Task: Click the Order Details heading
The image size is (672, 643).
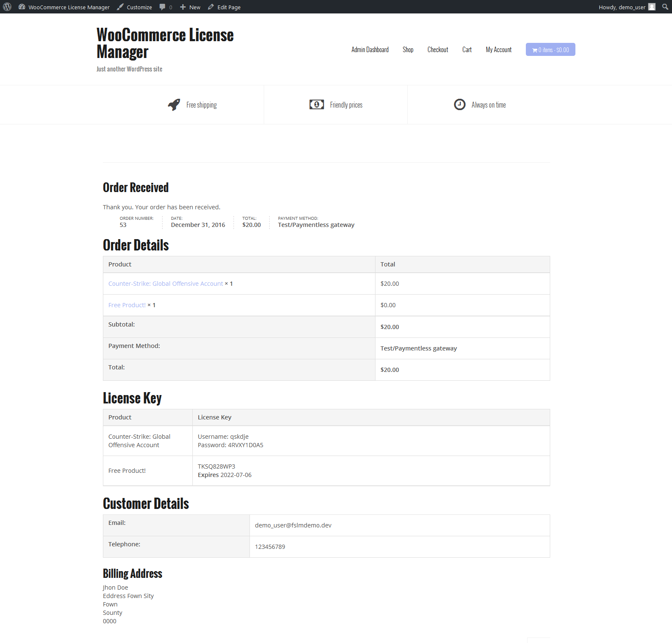Action: click(x=136, y=245)
